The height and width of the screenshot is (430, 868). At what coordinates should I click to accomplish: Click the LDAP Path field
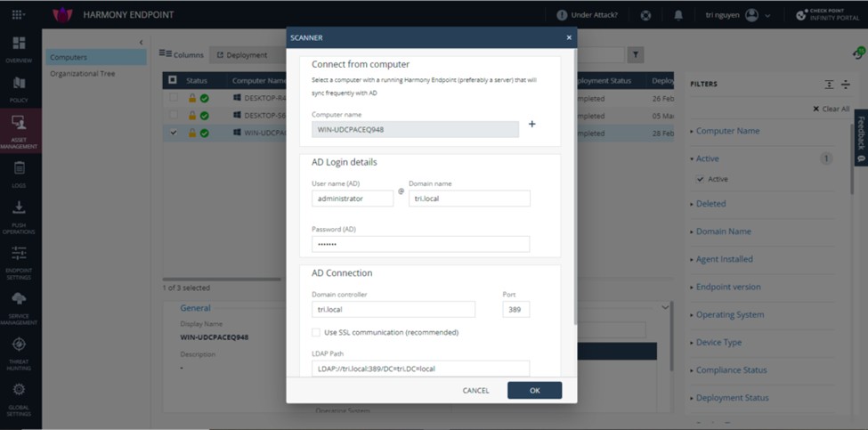pos(421,369)
